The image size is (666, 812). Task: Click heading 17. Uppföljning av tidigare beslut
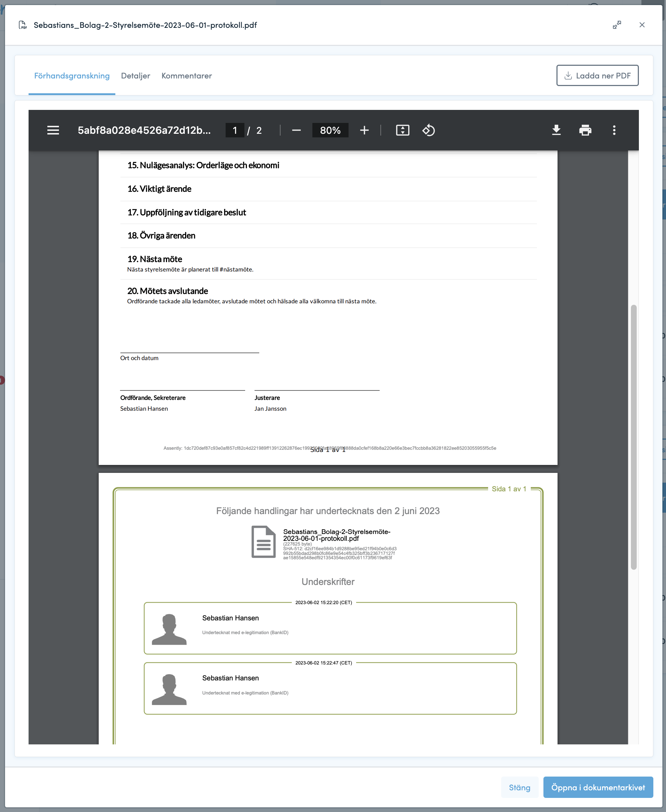pos(187,213)
